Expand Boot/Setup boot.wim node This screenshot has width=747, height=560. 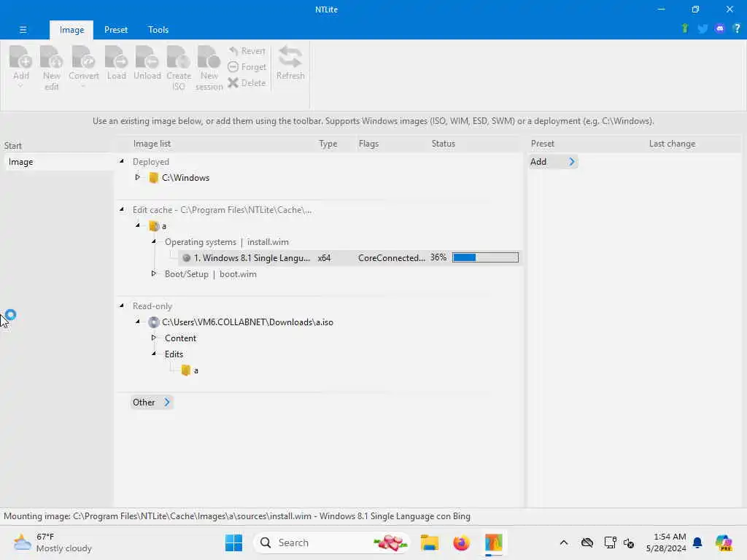[153, 273]
